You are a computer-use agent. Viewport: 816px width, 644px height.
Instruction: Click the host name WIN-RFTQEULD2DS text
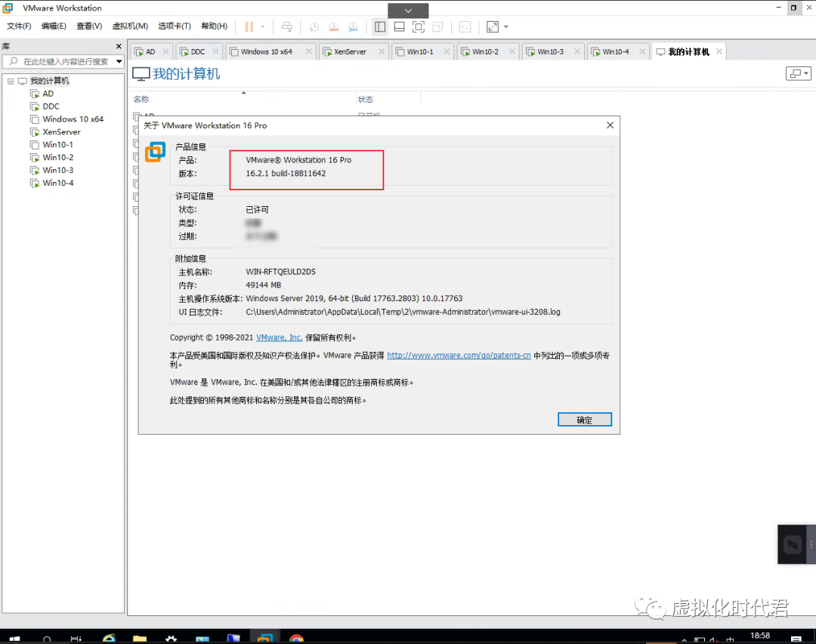click(280, 272)
